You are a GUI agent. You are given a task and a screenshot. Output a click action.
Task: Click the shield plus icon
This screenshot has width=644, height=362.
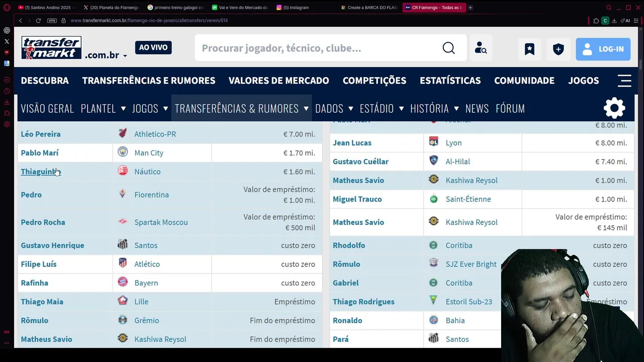558,49
